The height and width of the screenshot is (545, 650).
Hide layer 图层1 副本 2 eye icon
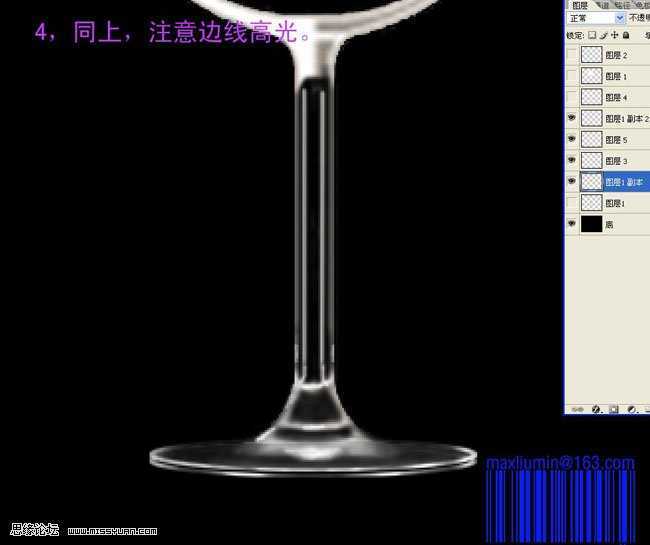[x=572, y=118]
